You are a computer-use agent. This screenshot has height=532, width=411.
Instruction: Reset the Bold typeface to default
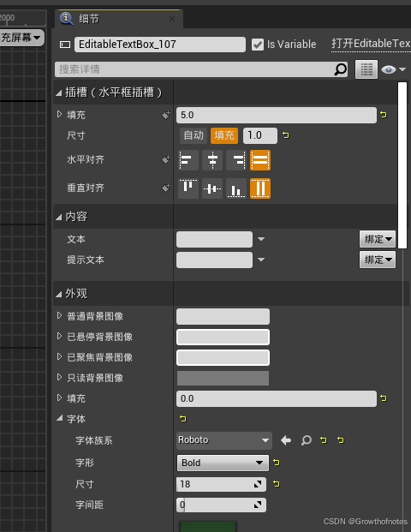pos(277,463)
